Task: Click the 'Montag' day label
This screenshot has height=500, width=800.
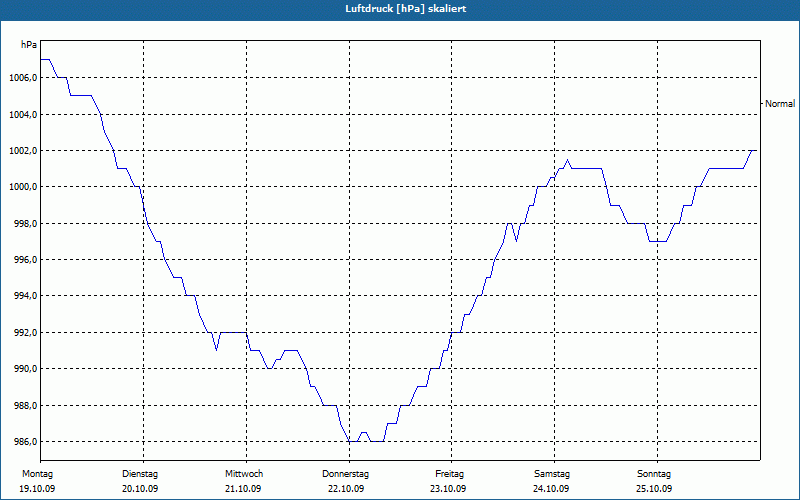Action: pos(37,474)
